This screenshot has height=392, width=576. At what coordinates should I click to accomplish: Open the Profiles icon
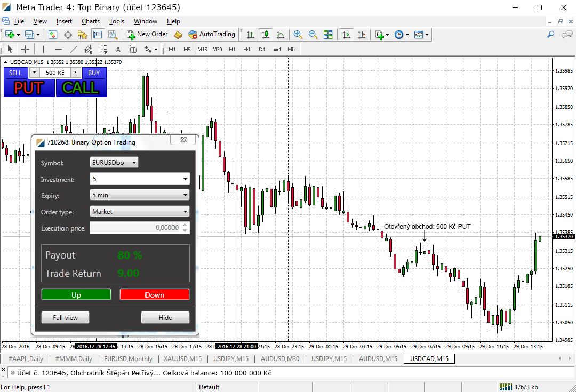[29, 35]
